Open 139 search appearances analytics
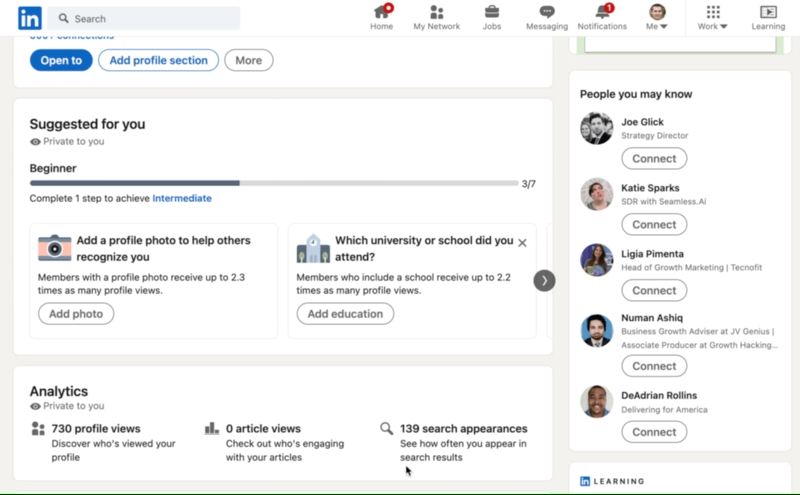Image resolution: width=800 pixels, height=495 pixels. (x=464, y=429)
